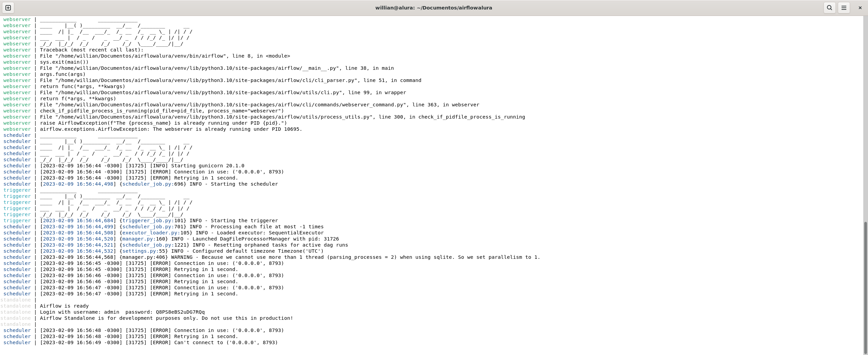
Task: Click the 16:56:45 'Connection in use' error
Action: pyautogui.click(x=162, y=263)
